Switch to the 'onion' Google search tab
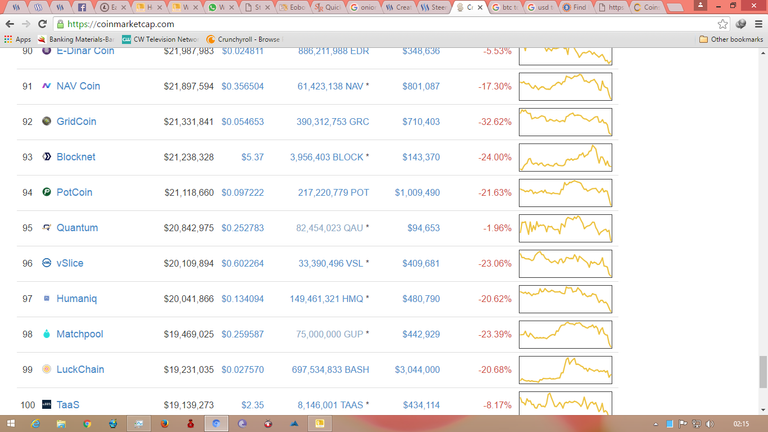Screen dimensions: 768x432 (x=363, y=7)
